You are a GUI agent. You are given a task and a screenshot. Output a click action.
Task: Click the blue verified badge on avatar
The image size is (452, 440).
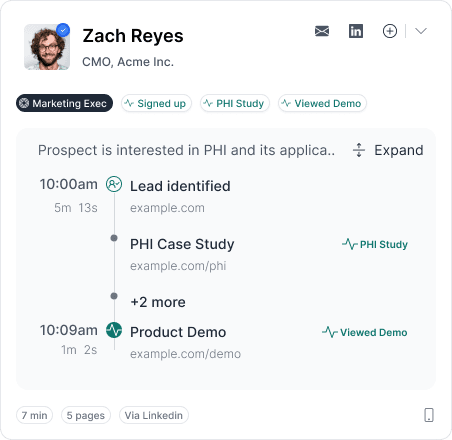[63, 30]
